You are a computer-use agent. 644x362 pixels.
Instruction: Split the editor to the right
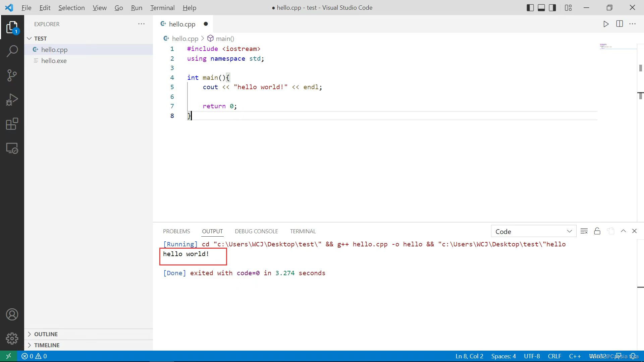[x=620, y=24]
